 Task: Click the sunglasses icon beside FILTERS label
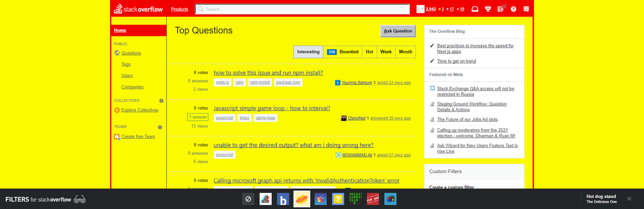pos(80,199)
